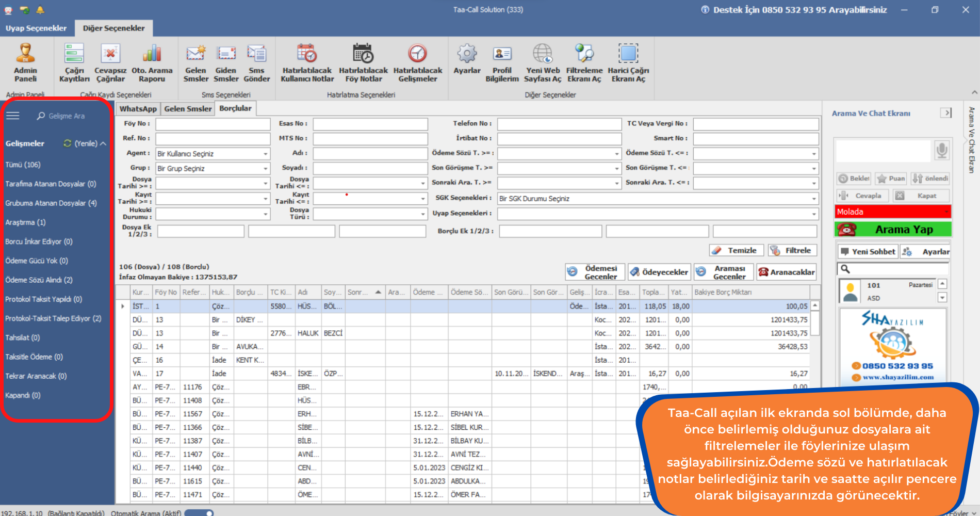Click the Cevapla answer button
The height and width of the screenshot is (516, 980).
862,196
